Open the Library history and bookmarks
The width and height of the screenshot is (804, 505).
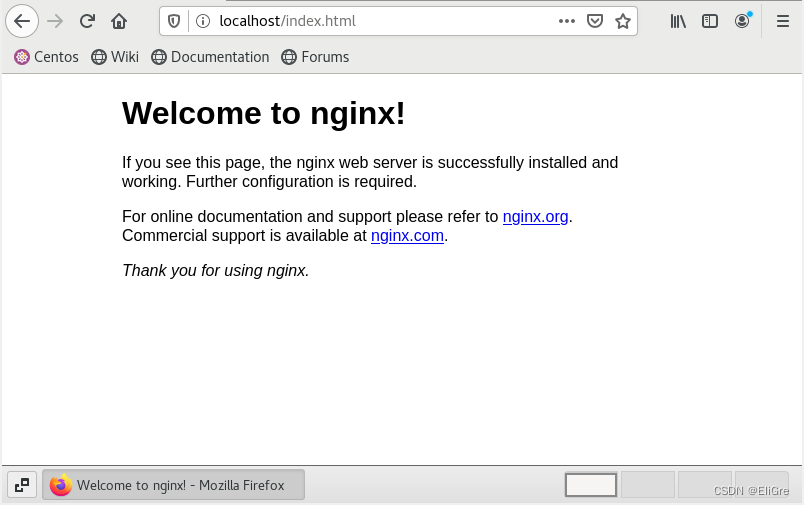tap(678, 21)
